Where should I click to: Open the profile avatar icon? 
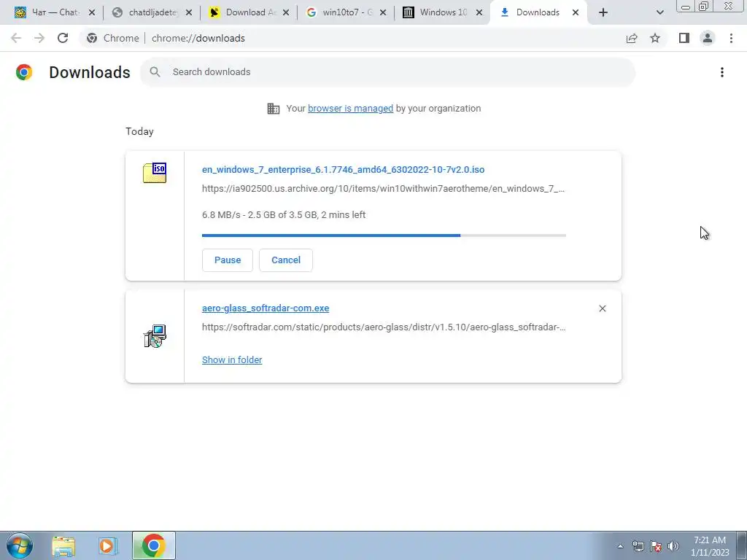tap(708, 38)
